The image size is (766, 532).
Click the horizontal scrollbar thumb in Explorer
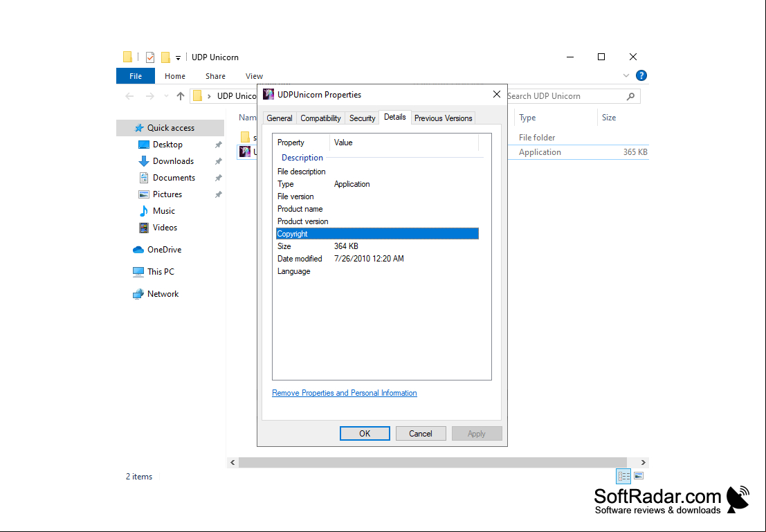point(432,462)
